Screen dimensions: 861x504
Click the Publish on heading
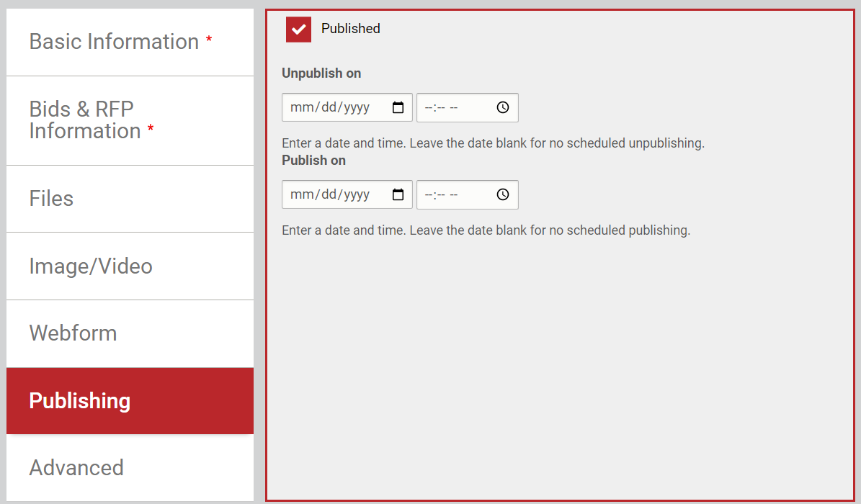tap(313, 161)
